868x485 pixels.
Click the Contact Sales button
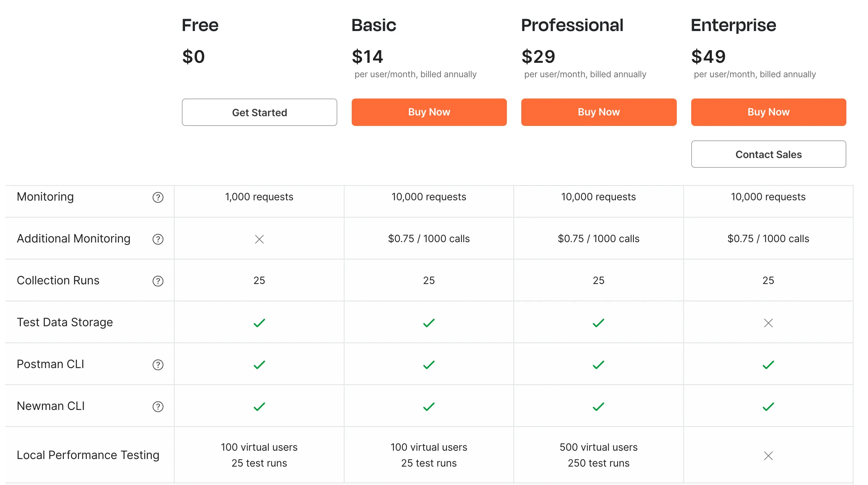768,154
